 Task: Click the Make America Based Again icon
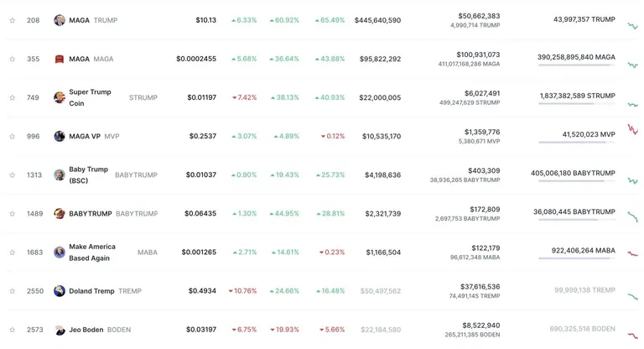coord(60,252)
